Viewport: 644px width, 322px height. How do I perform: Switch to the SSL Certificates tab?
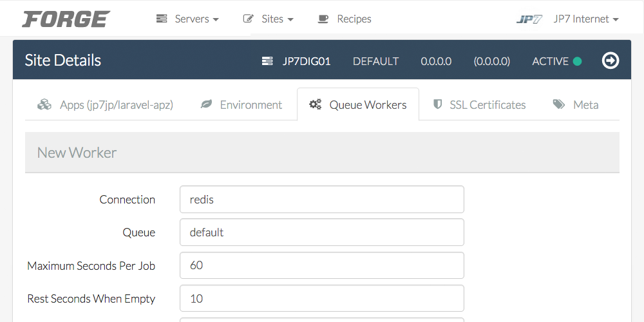coord(479,105)
